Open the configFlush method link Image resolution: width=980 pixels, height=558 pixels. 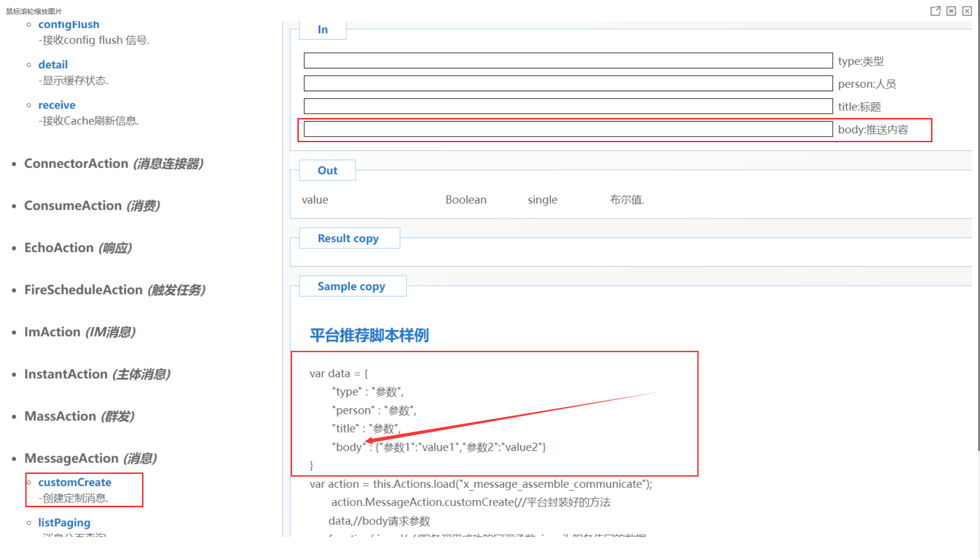[x=69, y=25]
